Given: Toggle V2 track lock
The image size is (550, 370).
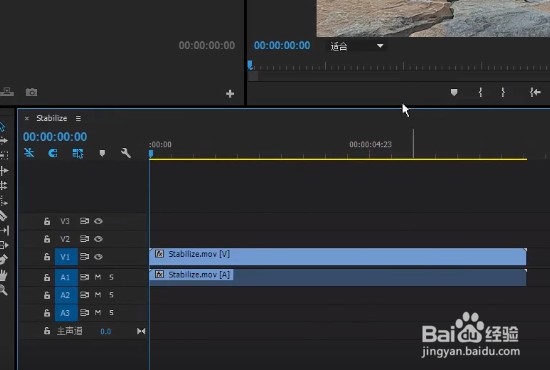Looking at the screenshot, I should point(47,239).
